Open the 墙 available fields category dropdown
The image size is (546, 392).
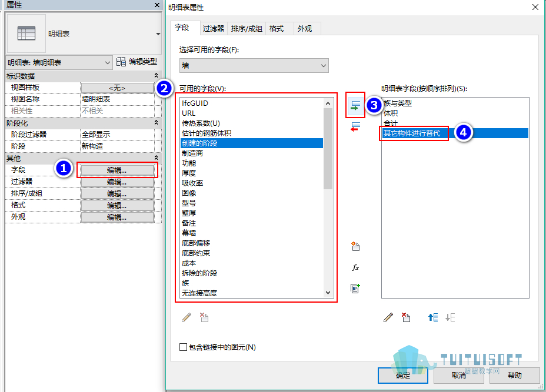click(254, 65)
